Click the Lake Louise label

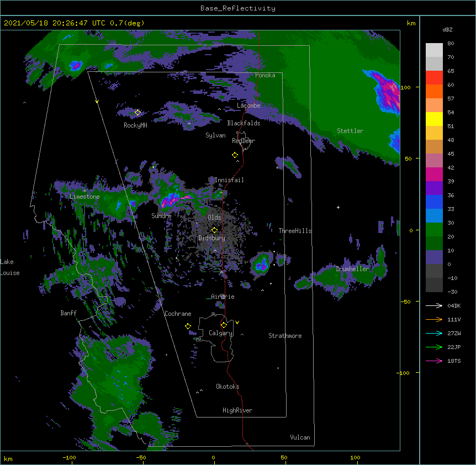[10, 267]
